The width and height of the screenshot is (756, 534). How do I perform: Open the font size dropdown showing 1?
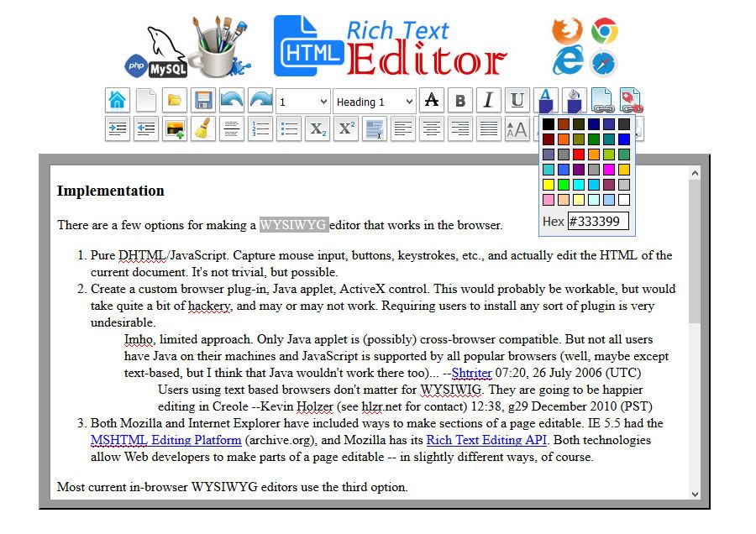[302, 102]
